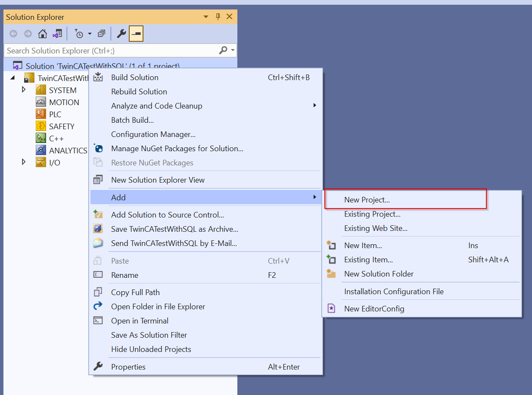Click the New Solution Explorer View icon
Viewport: 532px width, 395px height.
click(98, 180)
